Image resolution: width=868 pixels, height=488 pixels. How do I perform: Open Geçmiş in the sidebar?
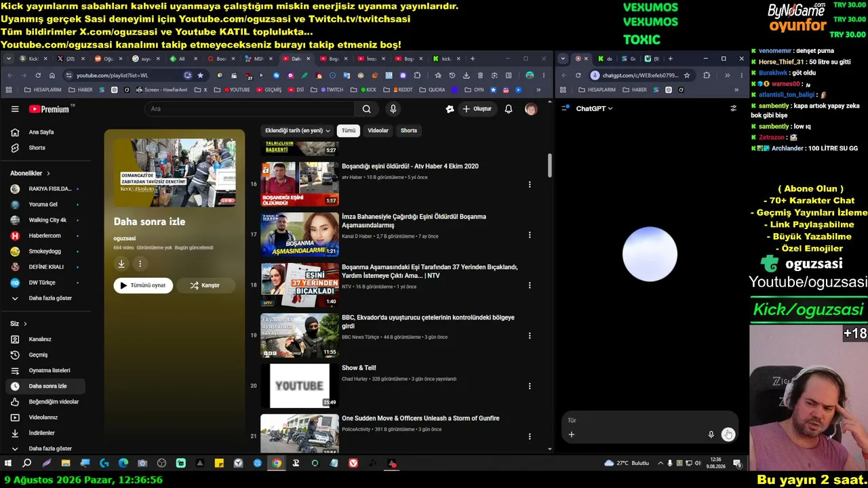(x=46, y=355)
